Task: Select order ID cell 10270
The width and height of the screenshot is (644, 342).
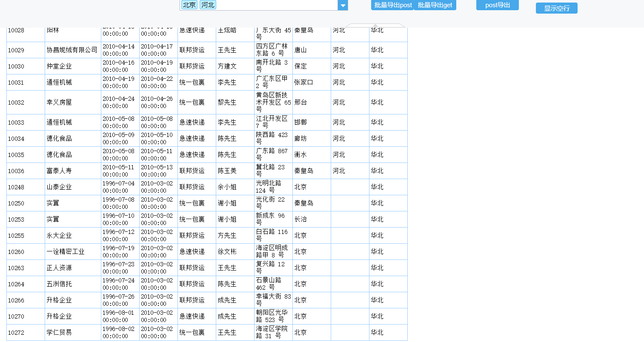Action: point(26,316)
